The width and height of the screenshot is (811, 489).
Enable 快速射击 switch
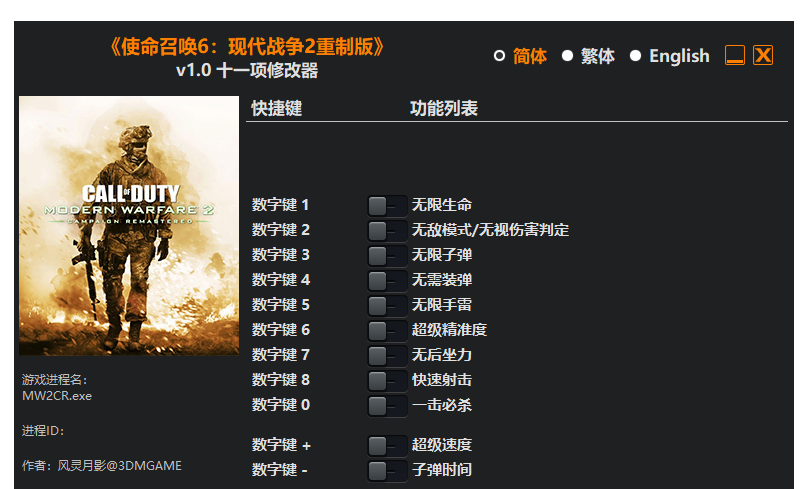(387, 380)
